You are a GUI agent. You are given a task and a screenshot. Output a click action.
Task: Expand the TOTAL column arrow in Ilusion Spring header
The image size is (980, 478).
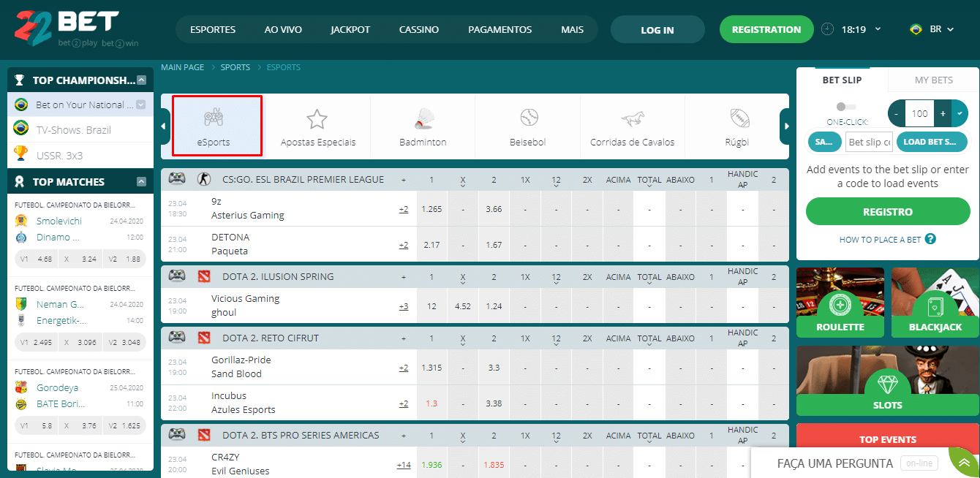(x=649, y=282)
